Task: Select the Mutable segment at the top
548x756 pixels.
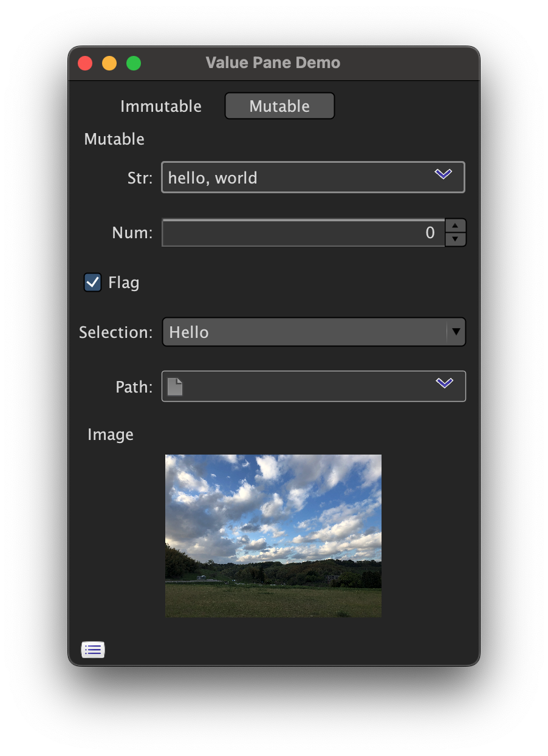Action: coord(279,106)
